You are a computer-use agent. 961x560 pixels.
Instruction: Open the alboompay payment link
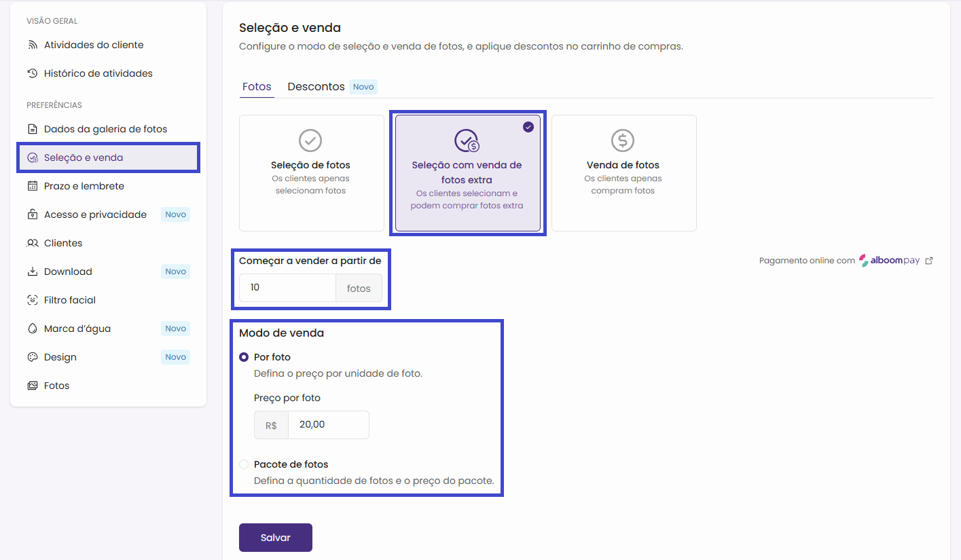889,261
